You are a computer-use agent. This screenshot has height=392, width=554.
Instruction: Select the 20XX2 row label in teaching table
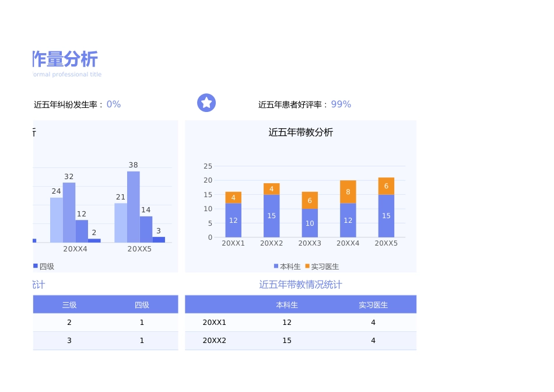[x=215, y=341]
